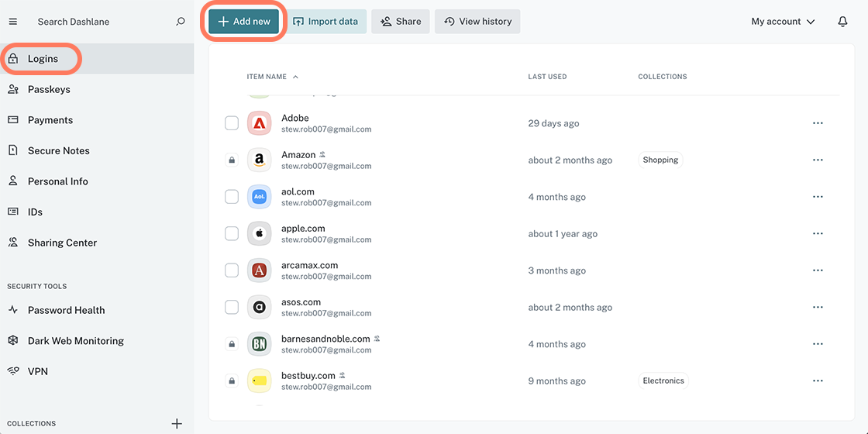Expand the My account dropdown

pyautogui.click(x=783, y=22)
